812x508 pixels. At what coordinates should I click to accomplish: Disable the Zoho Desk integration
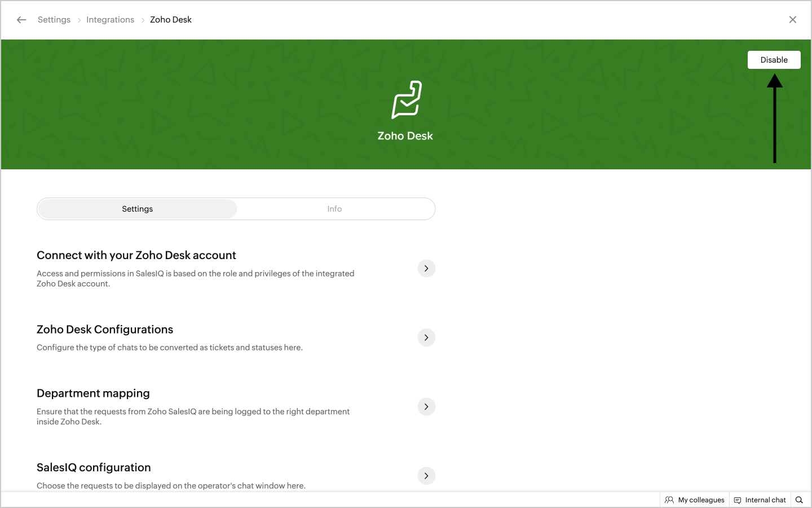click(x=774, y=60)
